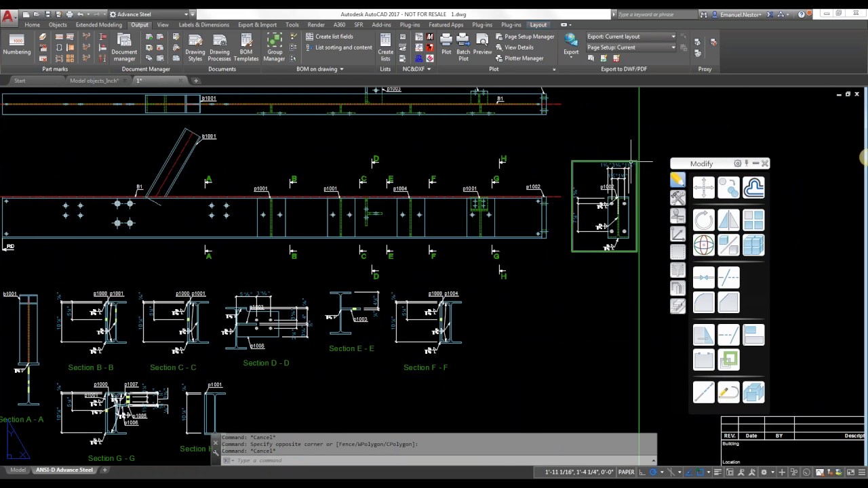Click the annotation scale plus icon in status bar
The width and height of the screenshot is (868, 488).
(782, 472)
